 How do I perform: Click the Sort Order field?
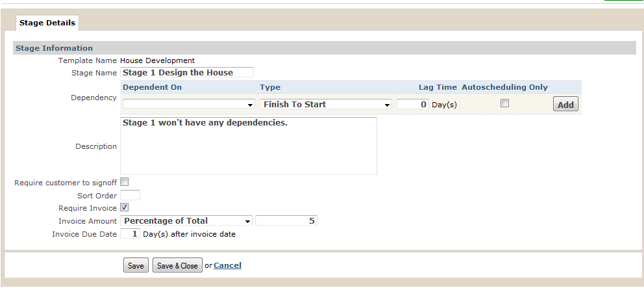[130, 195]
